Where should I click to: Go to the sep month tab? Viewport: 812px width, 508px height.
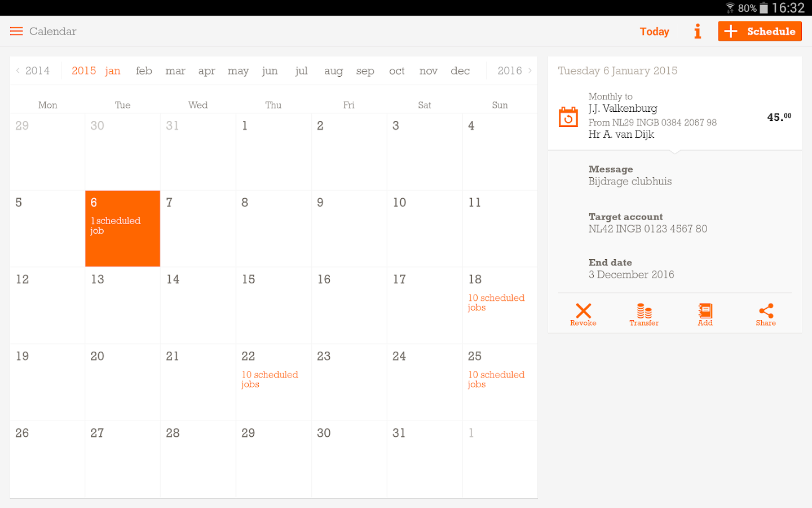(x=365, y=71)
